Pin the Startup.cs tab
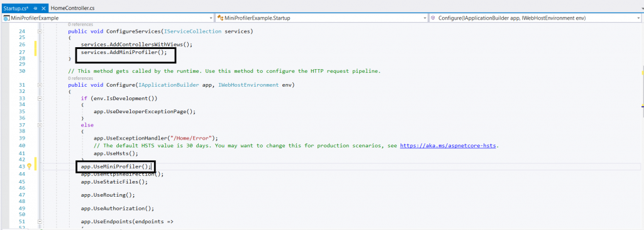The height and width of the screenshot is (230, 644). 36,8
